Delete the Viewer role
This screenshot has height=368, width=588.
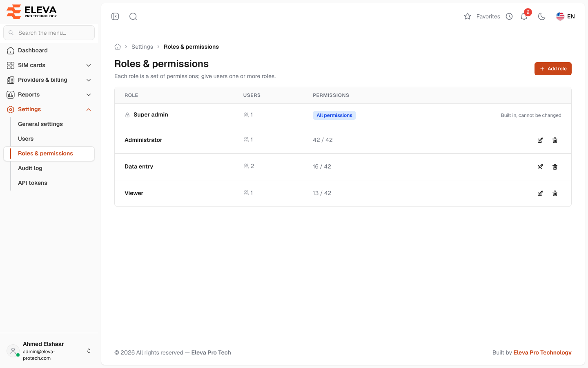pyautogui.click(x=555, y=193)
